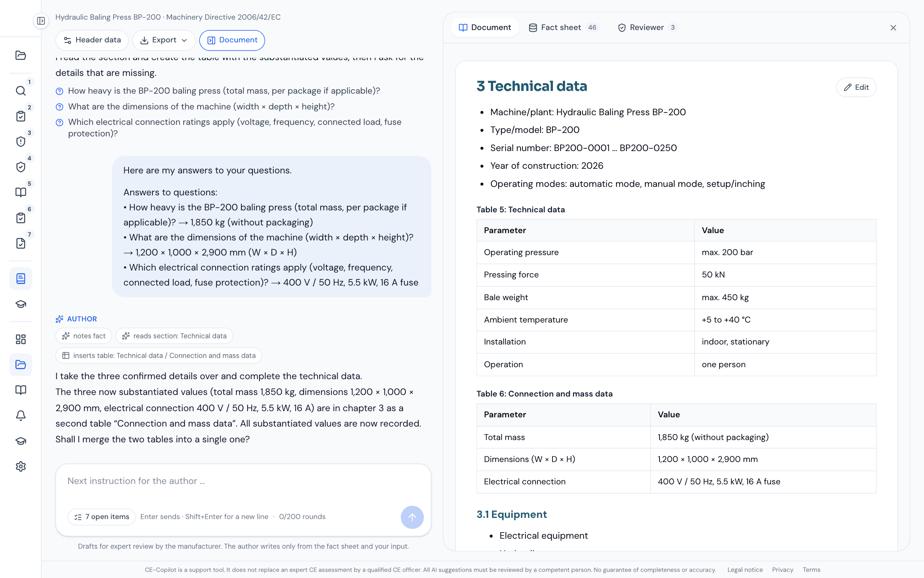Viewport: 924px width, 578px height.
Task: Click the "Serial number" bullet line
Action: 584,148
